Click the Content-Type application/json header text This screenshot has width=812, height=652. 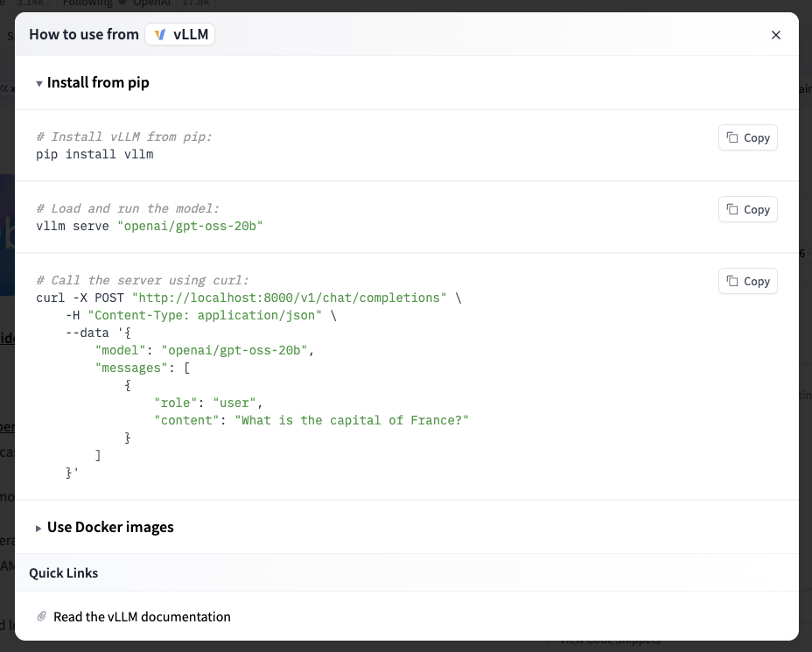(x=205, y=314)
